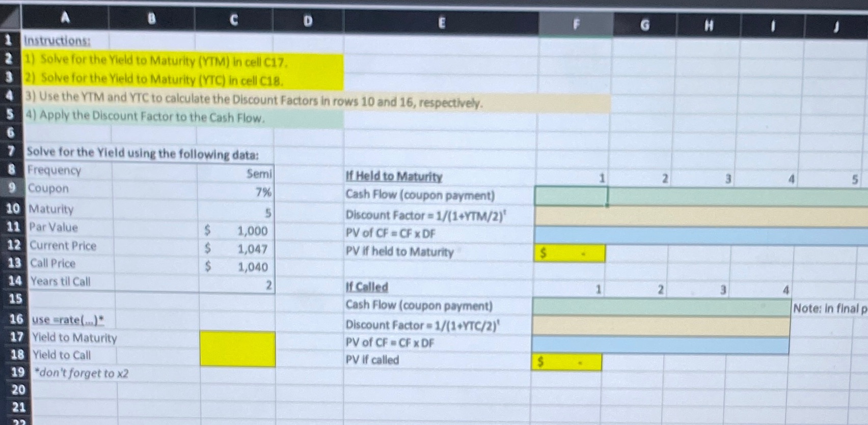Select the "PV if called" label
Viewport: 868px width, 425px height.
[x=372, y=360]
